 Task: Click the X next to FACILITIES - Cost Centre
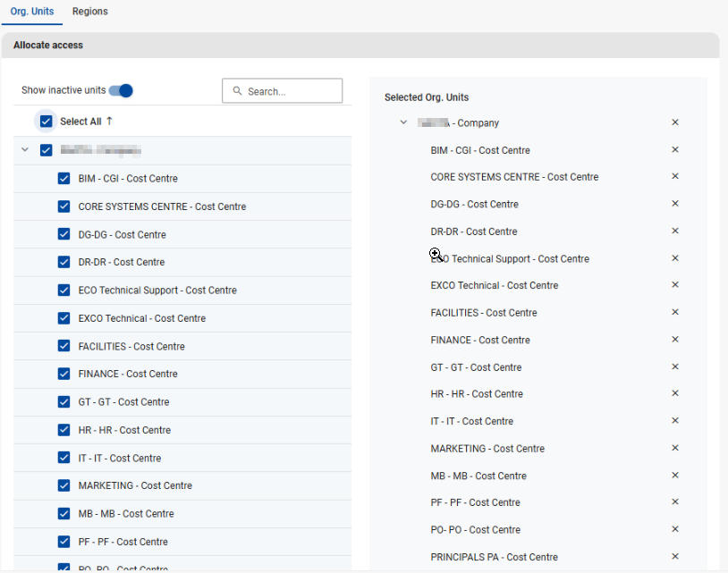pyautogui.click(x=675, y=313)
